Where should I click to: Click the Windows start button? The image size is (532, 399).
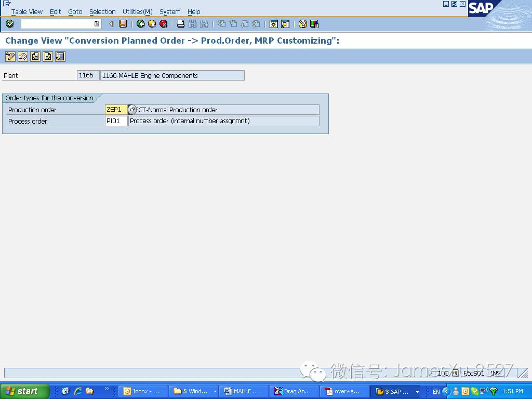24,391
